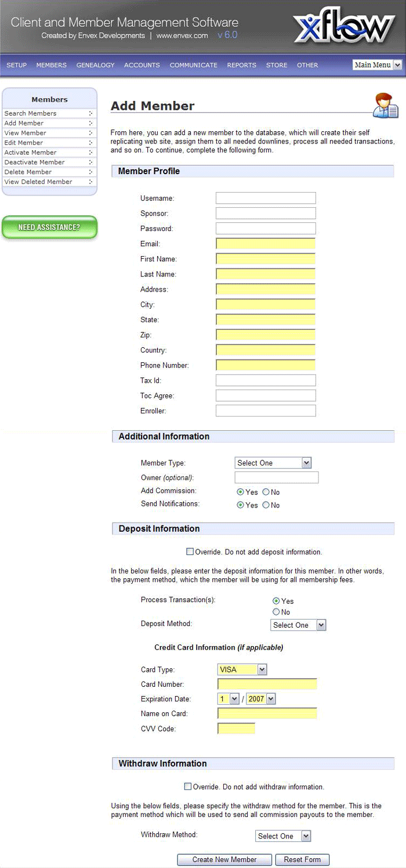
Task: Open the expiration month dropdown
Action: 229,699
